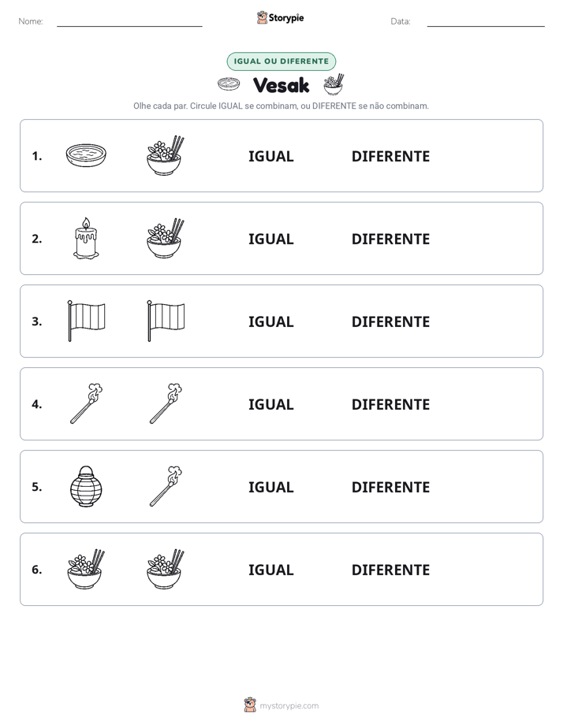
Task: Click the candle icon in row 2
Action: click(x=86, y=238)
